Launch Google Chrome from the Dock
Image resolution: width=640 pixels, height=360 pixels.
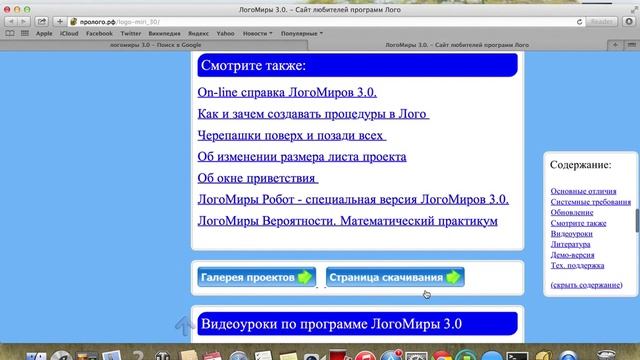(x=442, y=355)
